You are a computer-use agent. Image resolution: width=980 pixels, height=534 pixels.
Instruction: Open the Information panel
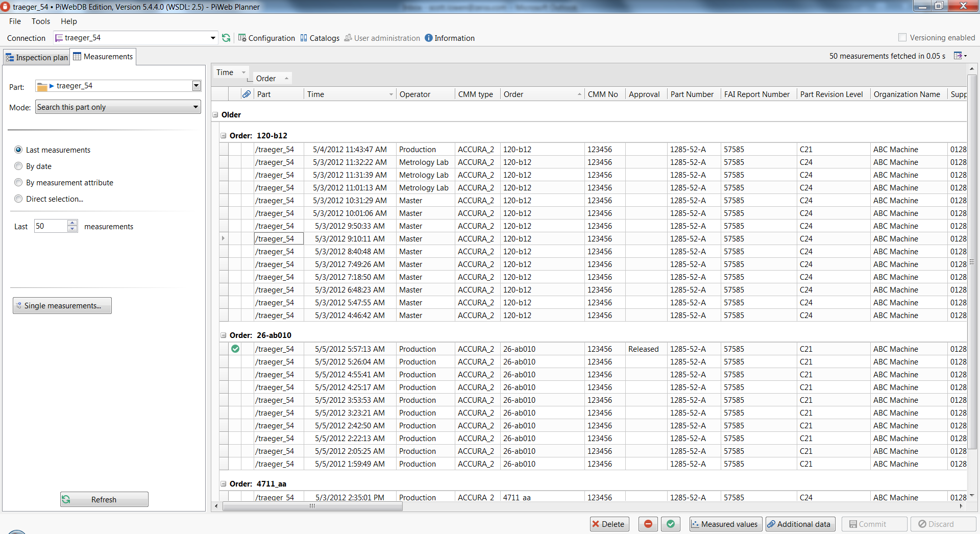[449, 38]
